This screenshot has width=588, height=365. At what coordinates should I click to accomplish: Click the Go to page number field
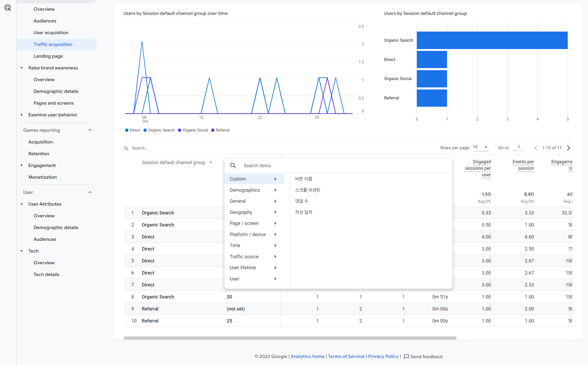pyautogui.click(x=519, y=147)
